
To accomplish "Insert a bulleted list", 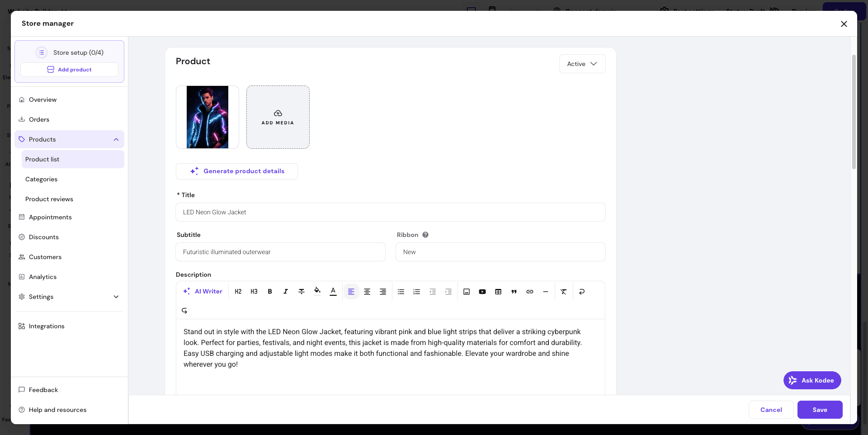I will (401, 292).
